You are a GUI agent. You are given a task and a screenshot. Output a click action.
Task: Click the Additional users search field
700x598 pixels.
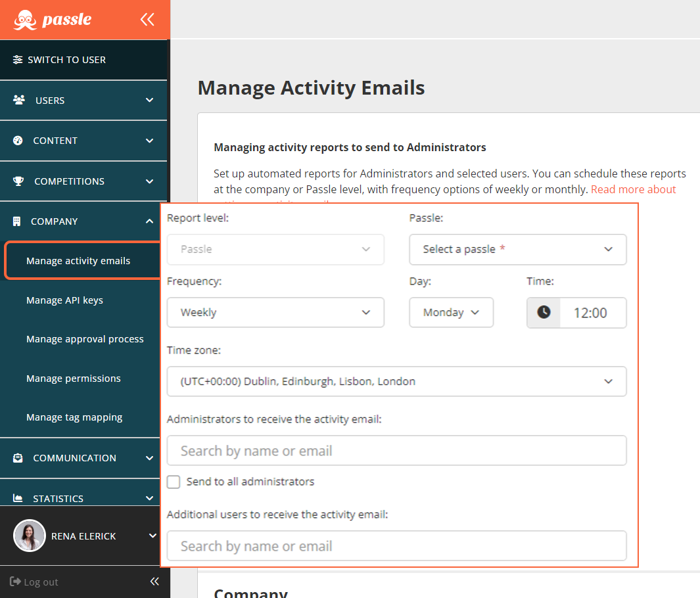click(396, 546)
